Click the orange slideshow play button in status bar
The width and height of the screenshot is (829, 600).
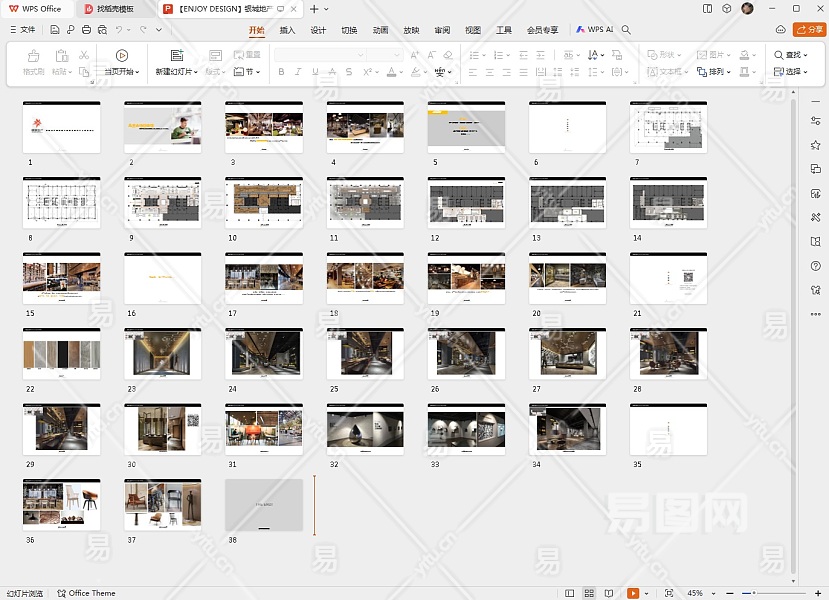pyautogui.click(x=632, y=593)
